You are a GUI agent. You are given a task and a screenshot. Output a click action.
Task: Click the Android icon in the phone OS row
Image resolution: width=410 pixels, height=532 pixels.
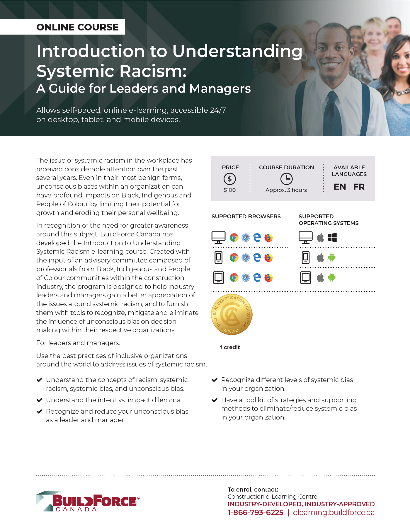332,258
